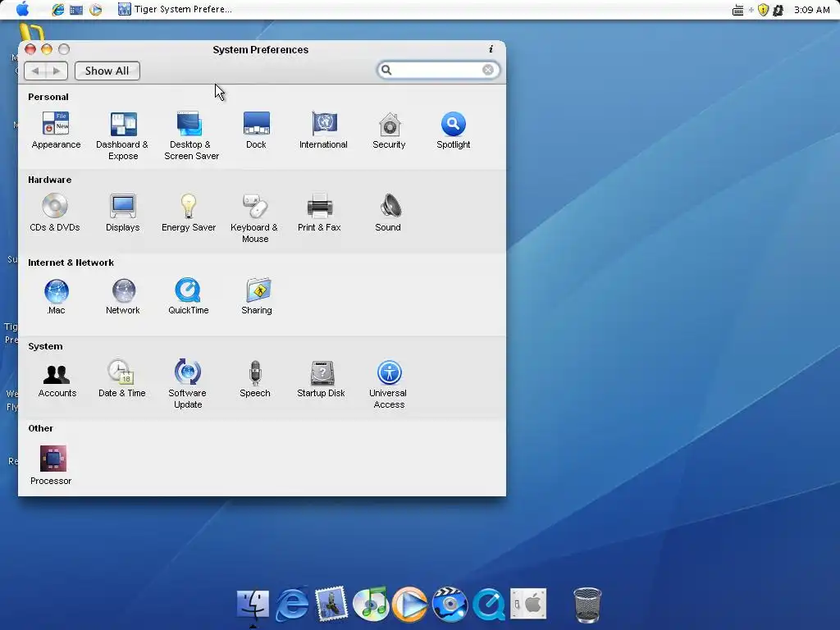
Task: Click the security shield tray icon
Action: (x=764, y=10)
